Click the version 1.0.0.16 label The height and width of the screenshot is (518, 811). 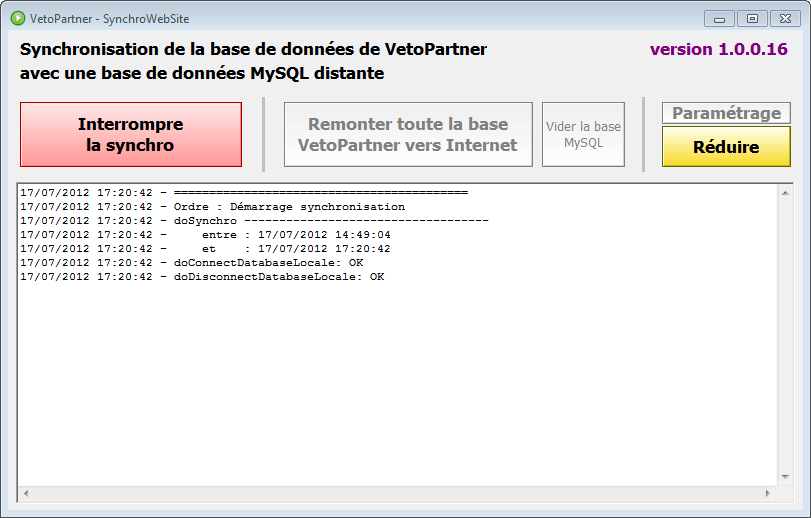point(718,50)
